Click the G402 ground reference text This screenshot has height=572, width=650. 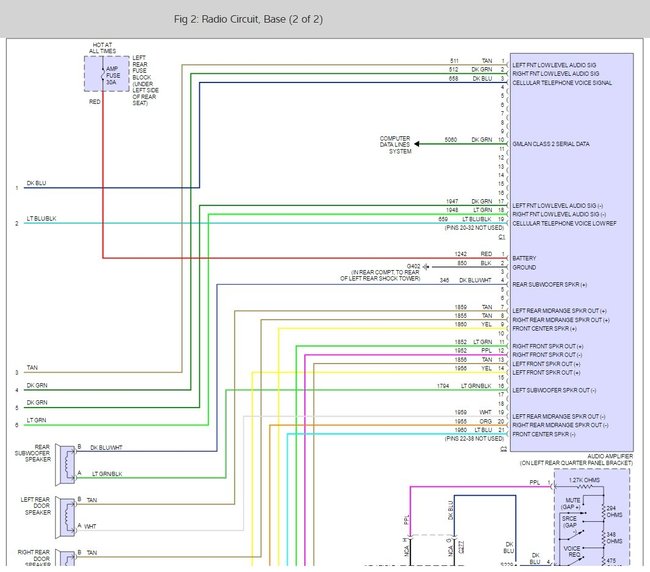pyautogui.click(x=413, y=266)
